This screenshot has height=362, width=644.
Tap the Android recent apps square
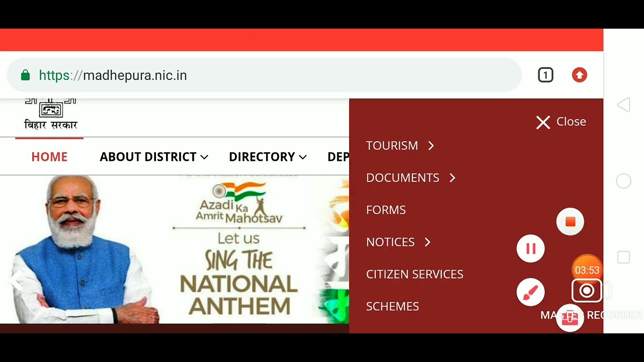click(x=624, y=257)
